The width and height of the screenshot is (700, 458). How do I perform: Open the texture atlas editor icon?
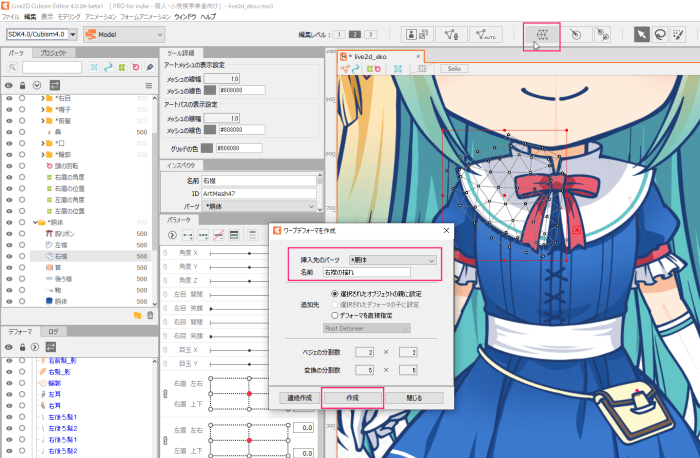click(x=417, y=34)
